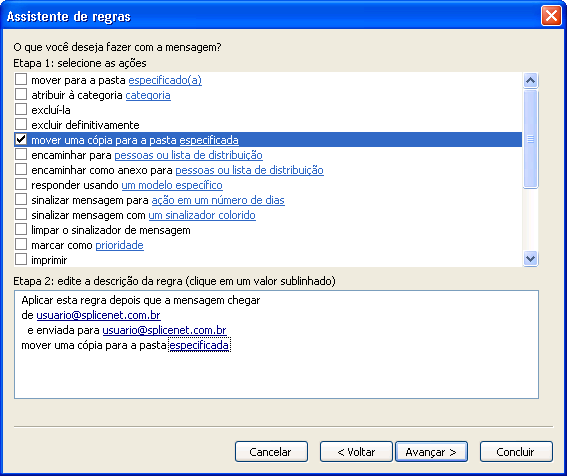567x476 pixels.
Task: Finish the rule with 'Concluir'
Action: tap(516, 451)
